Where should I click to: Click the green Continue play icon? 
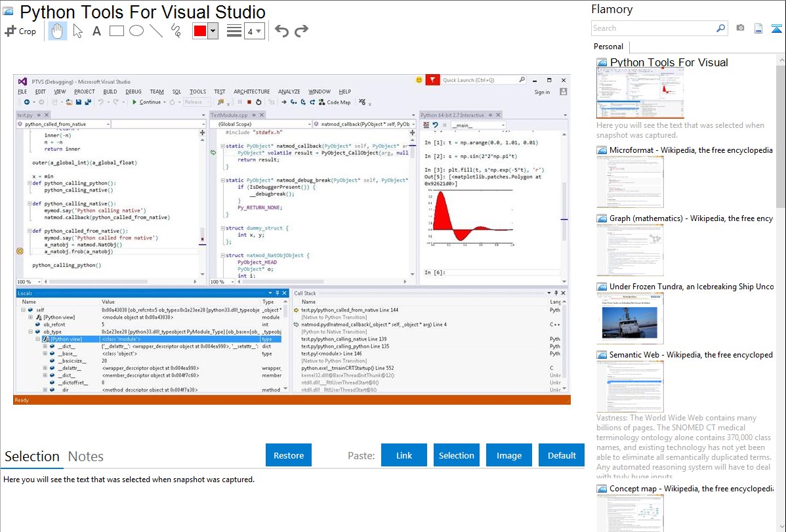pos(134,102)
